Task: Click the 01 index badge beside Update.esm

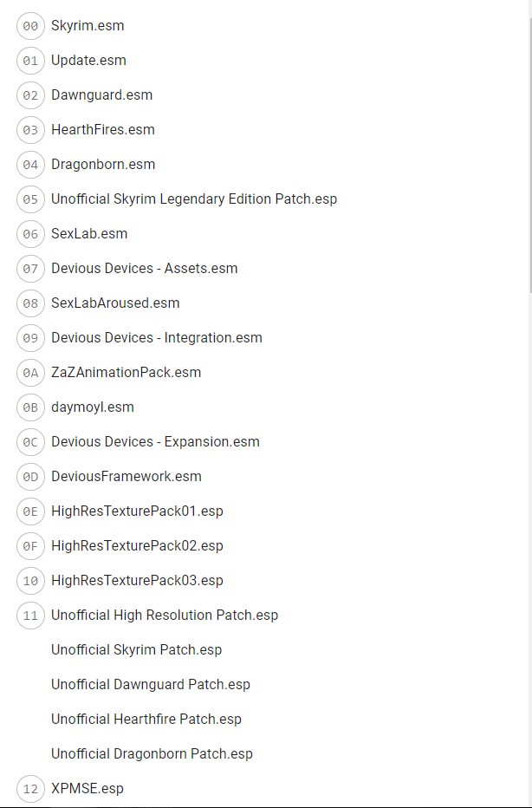Action: point(30,61)
